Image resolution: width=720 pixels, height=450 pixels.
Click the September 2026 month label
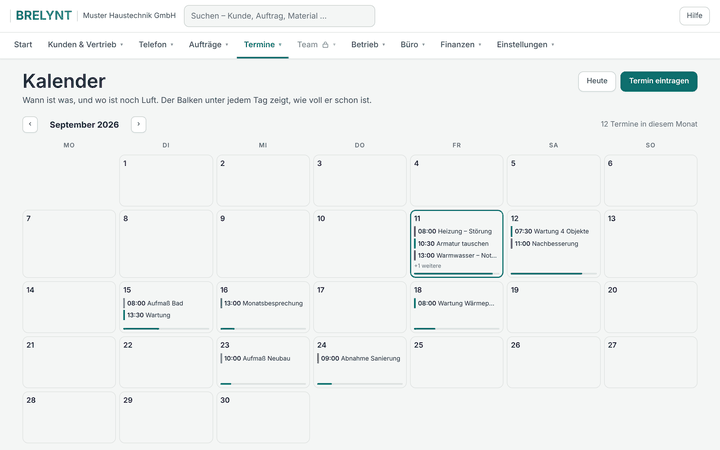point(84,125)
